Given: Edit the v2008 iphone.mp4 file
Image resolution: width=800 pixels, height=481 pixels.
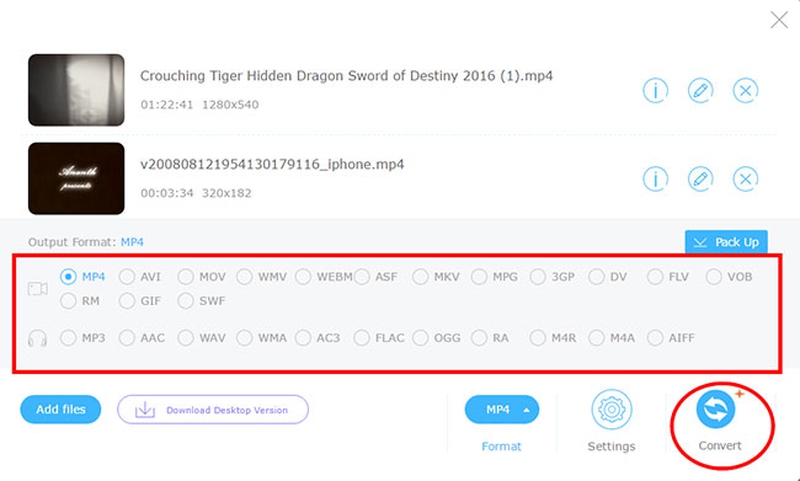Looking at the screenshot, I should point(701,179).
